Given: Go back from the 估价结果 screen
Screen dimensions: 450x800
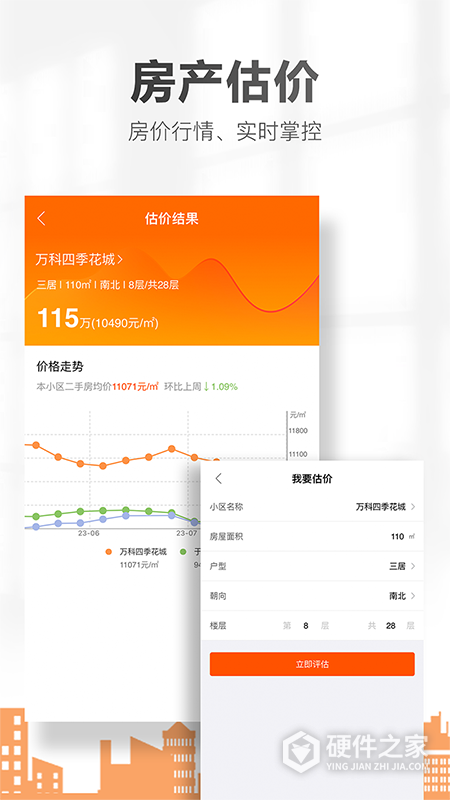Looking at the screenshot, I should 41,219.
